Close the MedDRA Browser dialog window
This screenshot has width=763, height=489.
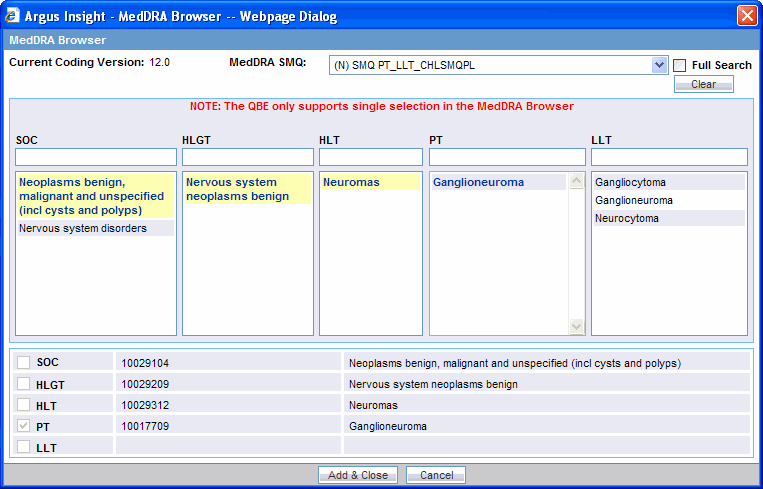tap(746, 16)
